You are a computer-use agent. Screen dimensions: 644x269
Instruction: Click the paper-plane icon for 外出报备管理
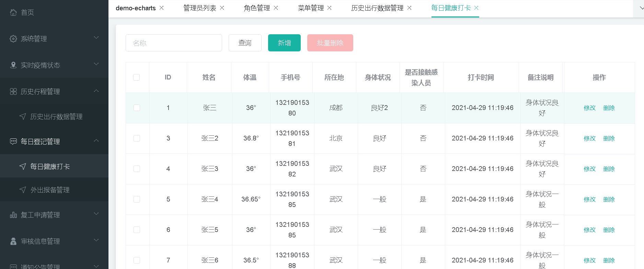click(23, 190)
